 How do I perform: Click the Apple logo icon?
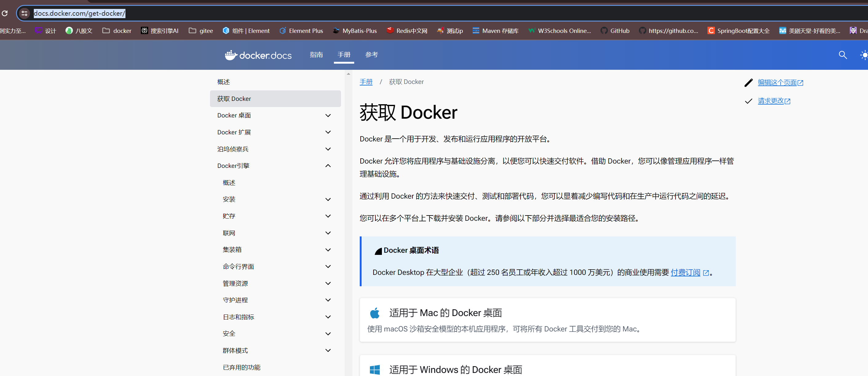pos(375,313)
